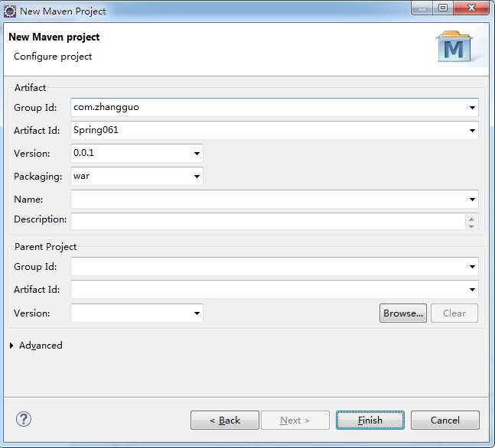495x448 pixels.
Task: Go back with the Back button
Action: click(225, 420)
